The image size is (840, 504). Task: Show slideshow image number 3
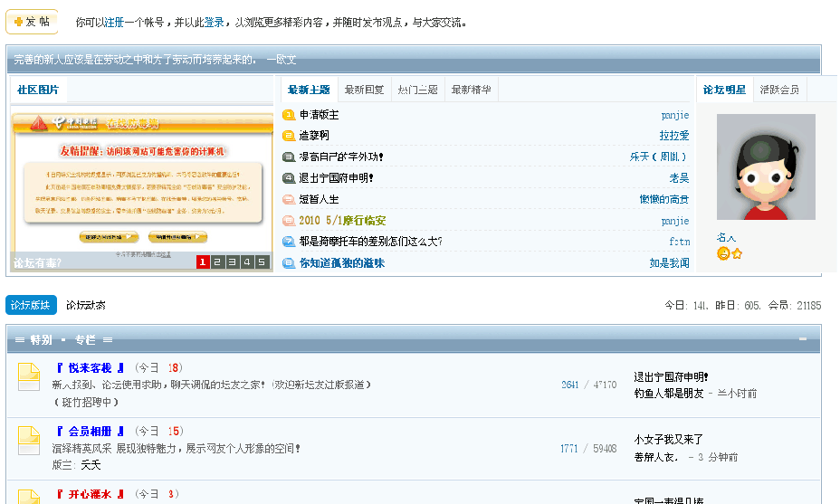(232, 262)
